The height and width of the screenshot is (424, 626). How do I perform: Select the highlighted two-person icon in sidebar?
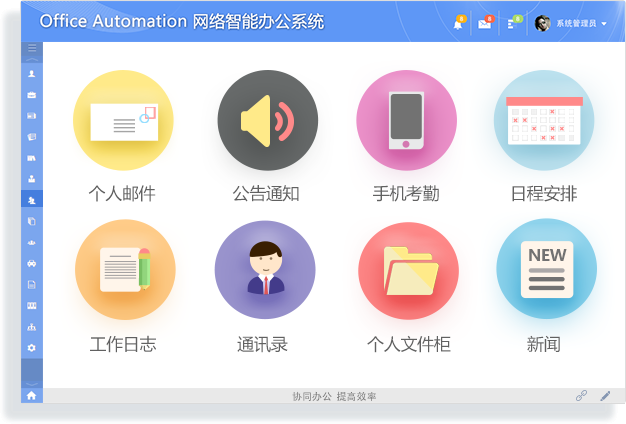coord(32,200)
